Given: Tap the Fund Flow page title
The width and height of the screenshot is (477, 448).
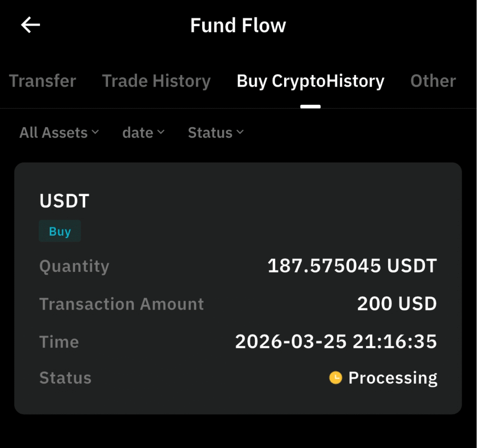Looking at the screenshot, I should (238, 25).
